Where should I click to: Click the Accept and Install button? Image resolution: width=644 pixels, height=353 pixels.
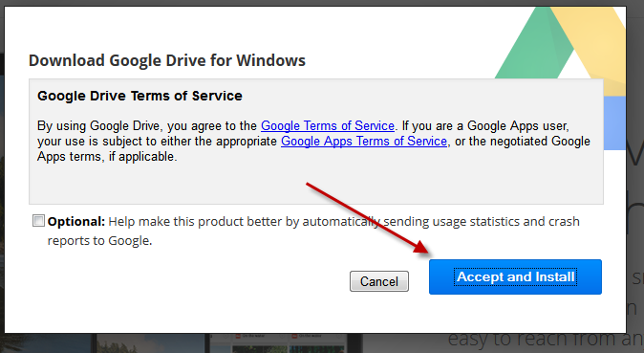point(515,276)
